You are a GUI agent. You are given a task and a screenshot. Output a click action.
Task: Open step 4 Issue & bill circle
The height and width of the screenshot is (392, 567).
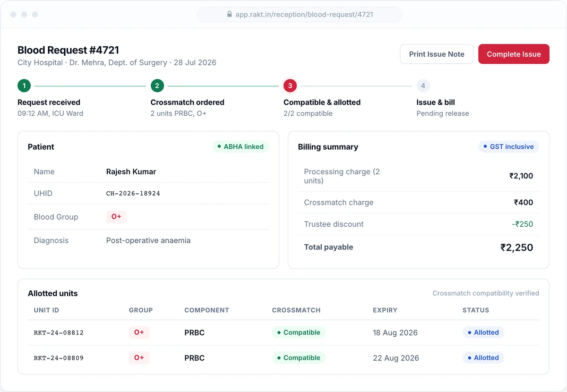(423, 86)
